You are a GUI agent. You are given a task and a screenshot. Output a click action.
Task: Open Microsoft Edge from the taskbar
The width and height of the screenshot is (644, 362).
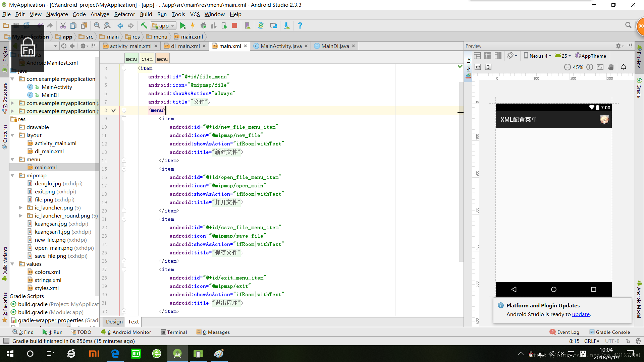pyautogui.click(x=115, y=354)
